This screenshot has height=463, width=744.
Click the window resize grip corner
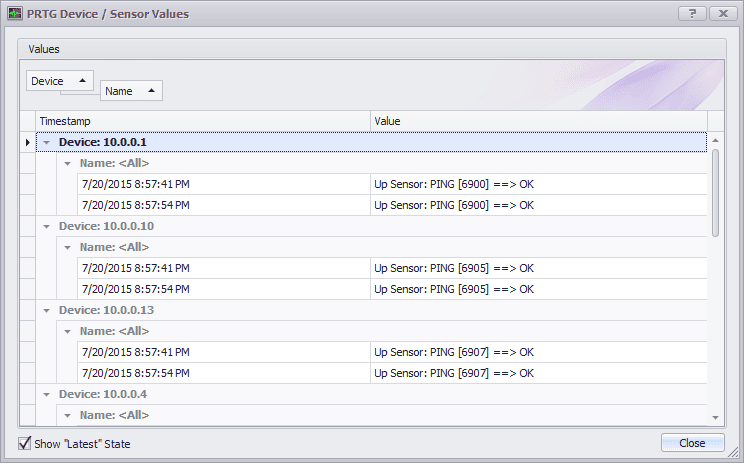735,454
